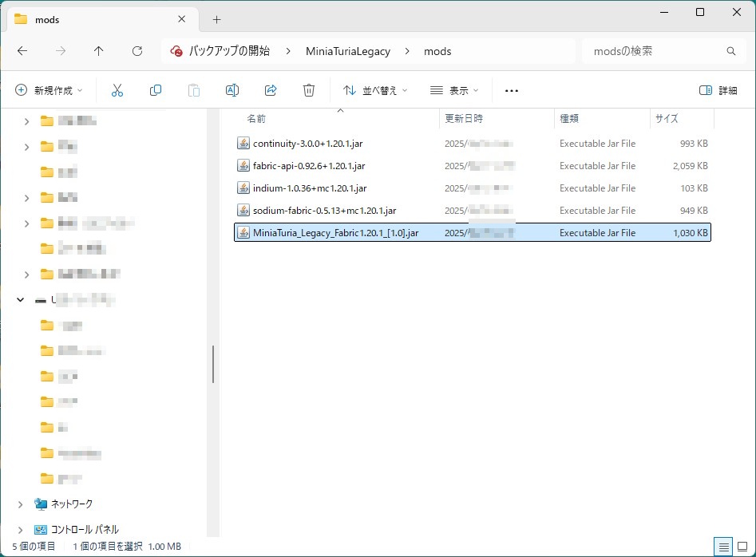
Task: Toggle the 詳細 details pane
Action: coord(718,90)
